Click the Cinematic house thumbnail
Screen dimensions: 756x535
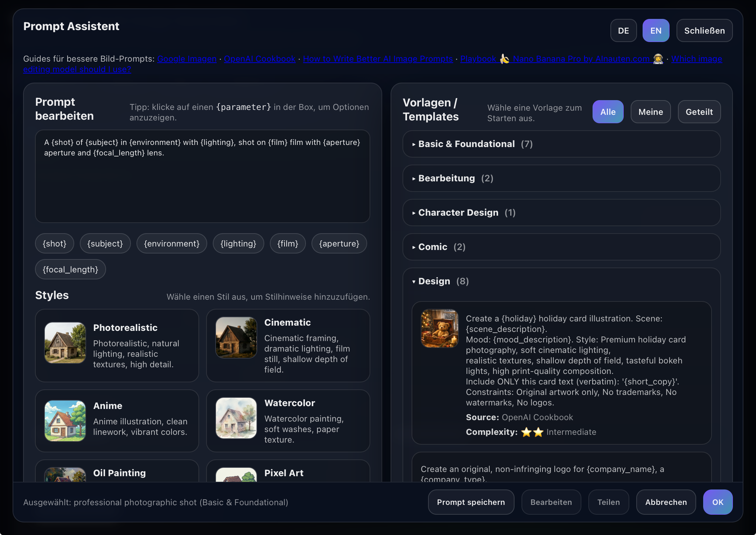point(236,338)
